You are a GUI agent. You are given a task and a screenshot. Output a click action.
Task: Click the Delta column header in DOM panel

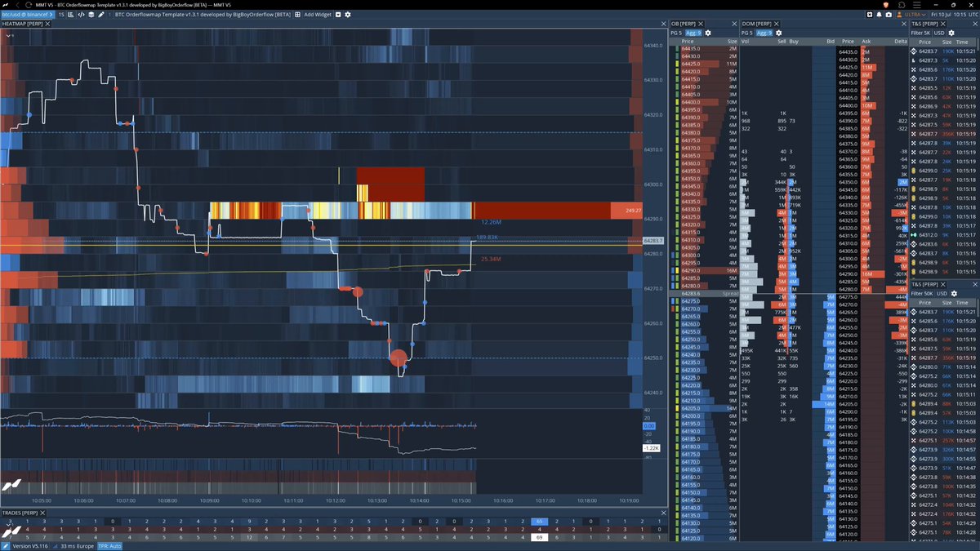coord(901,41)
